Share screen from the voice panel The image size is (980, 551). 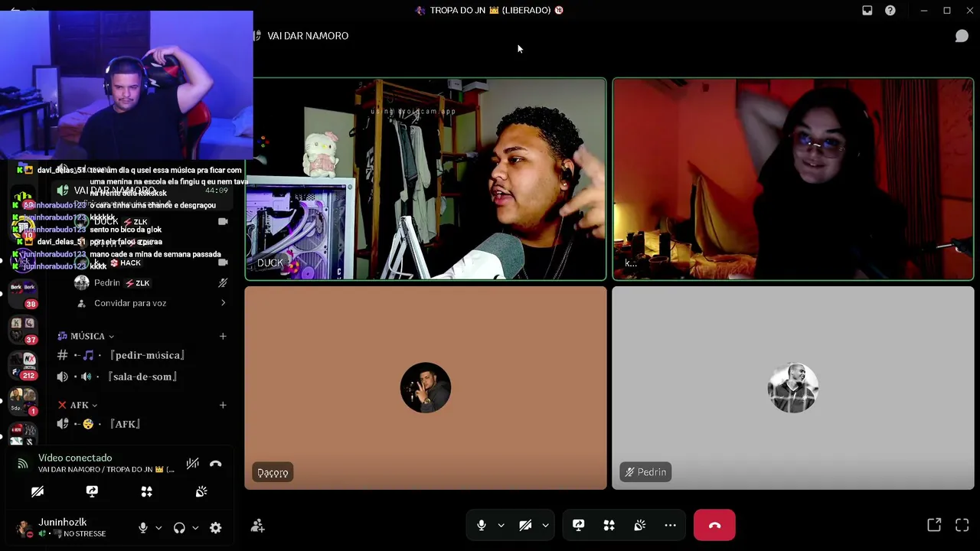pyautogui.click(x=92, y=491)
